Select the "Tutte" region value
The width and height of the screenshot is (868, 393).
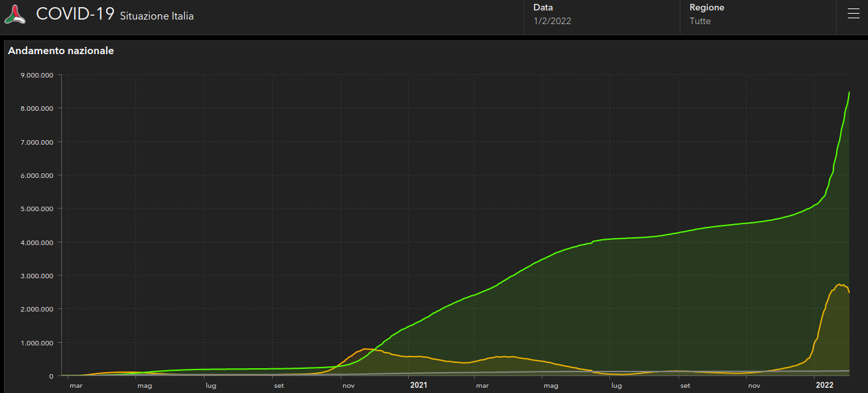click(700, 21)
